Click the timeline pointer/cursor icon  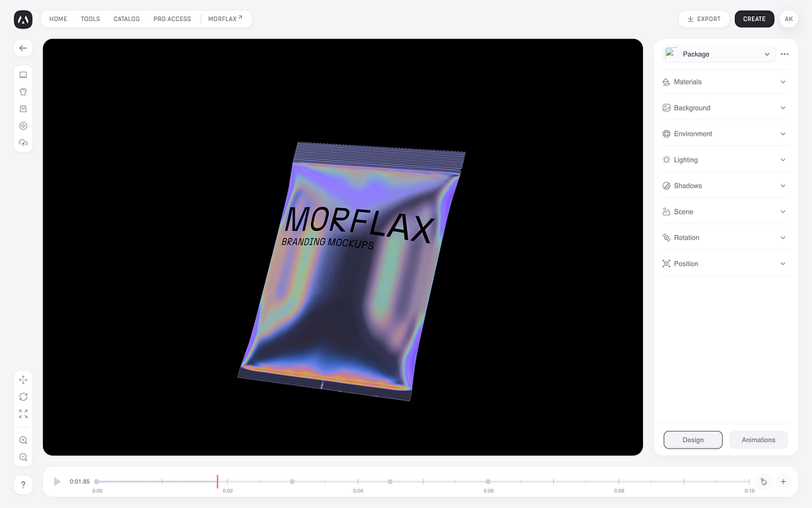(x=763, y=482)
